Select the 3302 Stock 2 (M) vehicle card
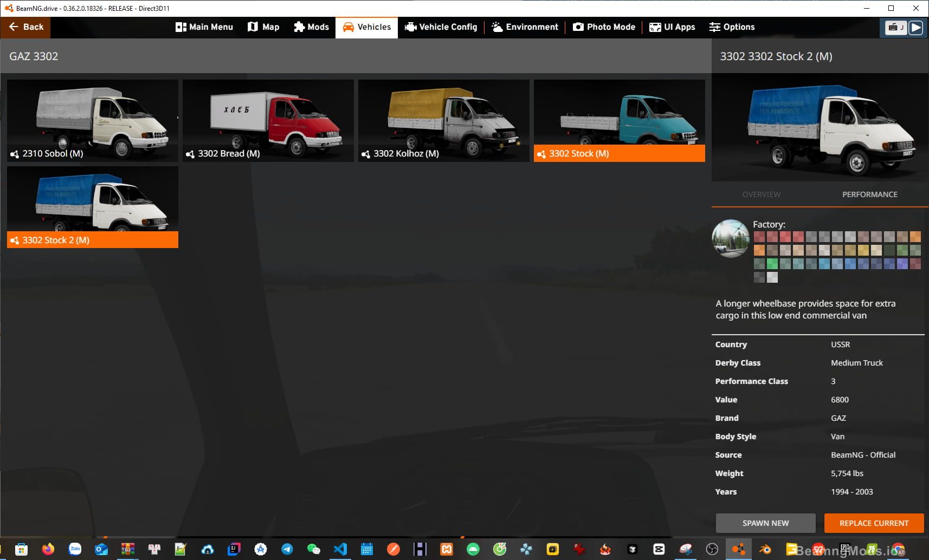The width and height of the screenshot is (929, 560). [x=93, y=207]
